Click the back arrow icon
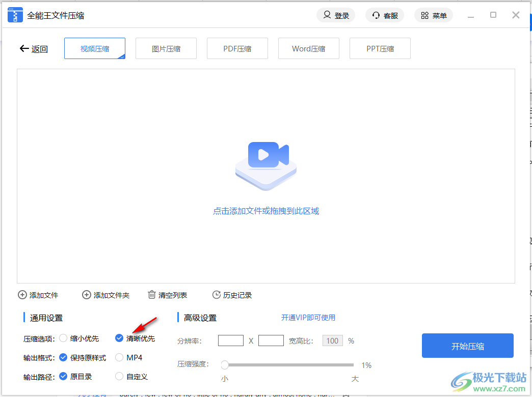 click(x=24, y=48)
